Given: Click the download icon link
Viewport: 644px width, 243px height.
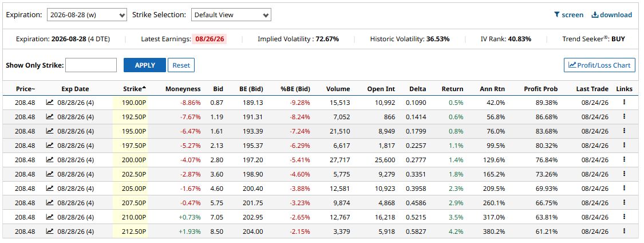Looking at the screenshot, I should click(x=611, y=15).
